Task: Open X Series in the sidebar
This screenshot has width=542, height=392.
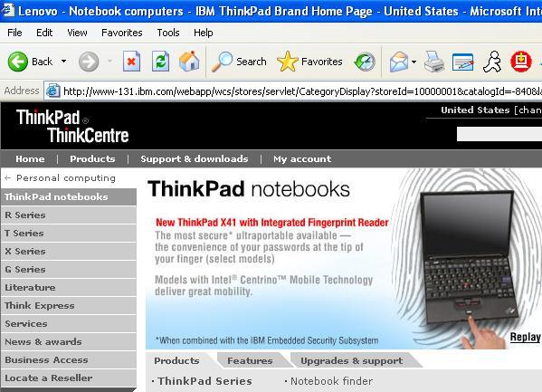Action: pos(69,251)
